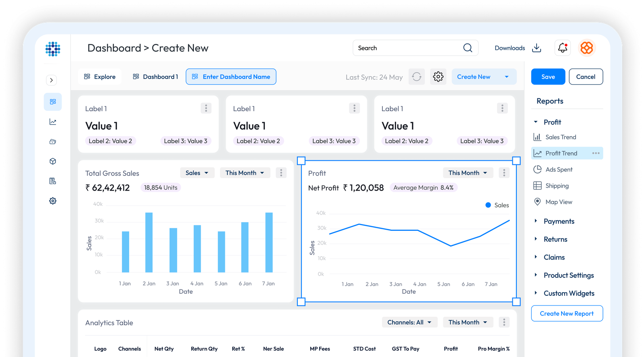The image size is (644, 357).
Task: Open three-dot menu on Total Gross Sales
Action: tap(281, 173)
